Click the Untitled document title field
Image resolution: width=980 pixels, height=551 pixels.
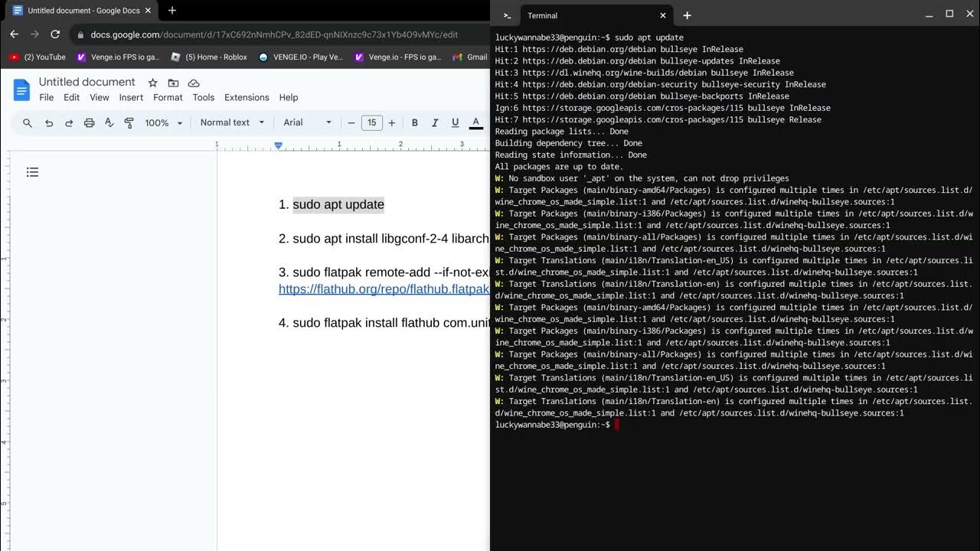87,82
